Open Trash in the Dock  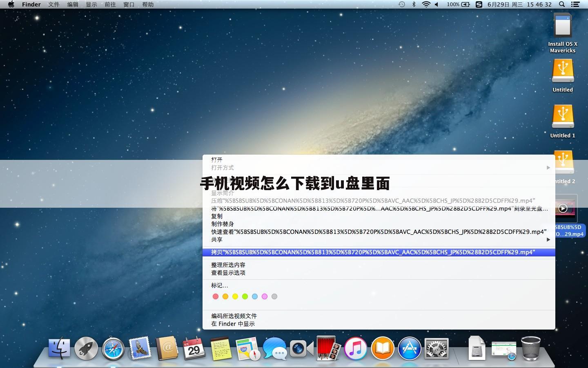pos(531,348)
